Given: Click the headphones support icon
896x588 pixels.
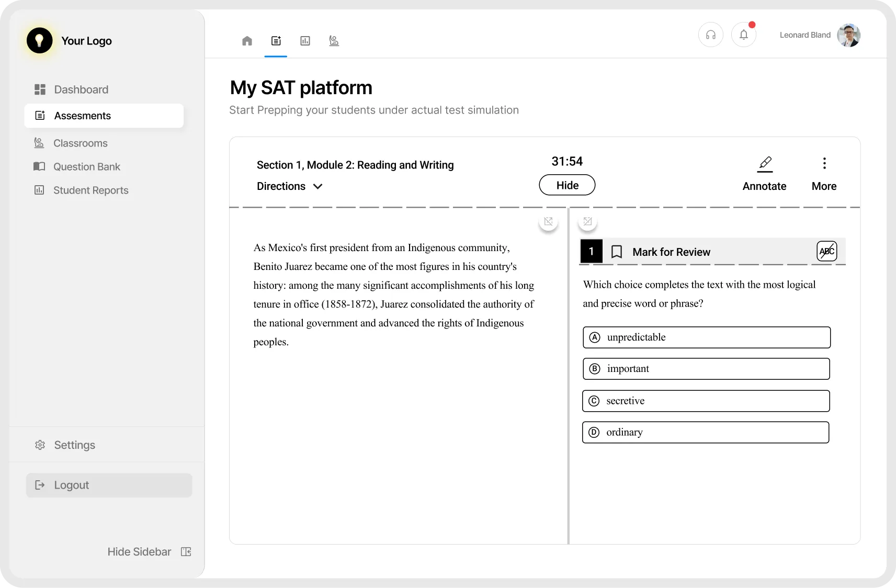Looking at the screenshot, I should coord(711,35).
